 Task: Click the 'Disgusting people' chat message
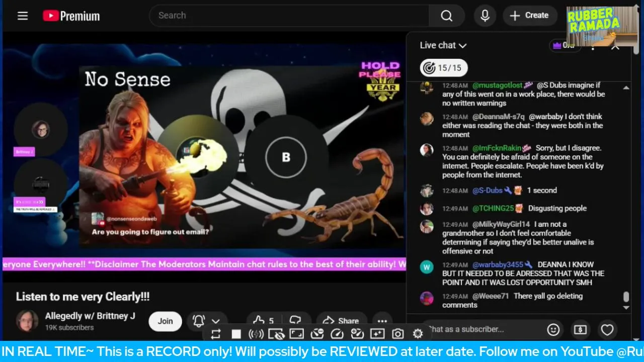coord(557,209)
